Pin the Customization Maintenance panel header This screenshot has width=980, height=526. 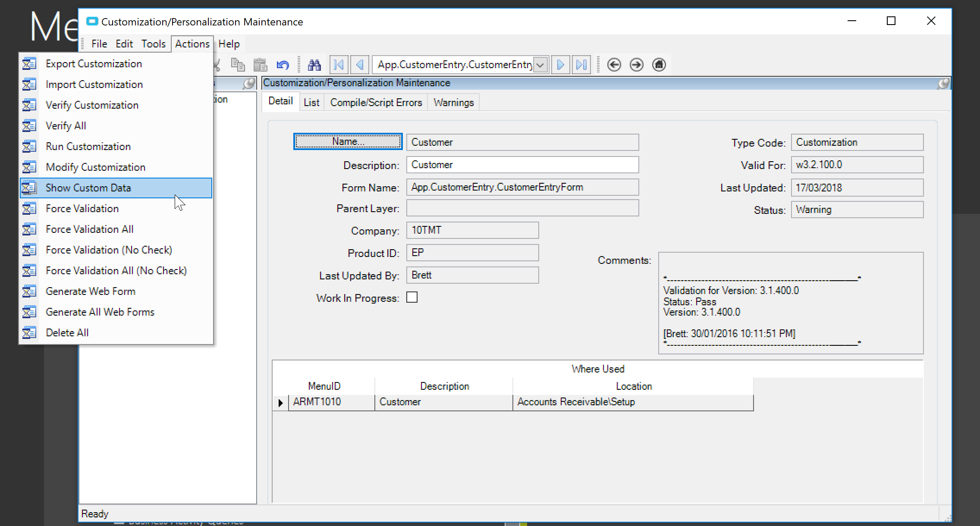[943, 83]
